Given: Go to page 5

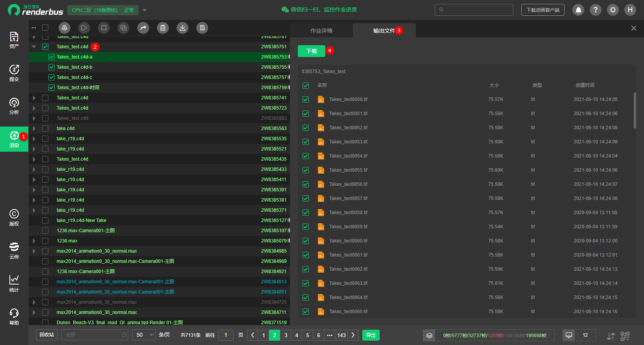Looking at the screenshot, I should (308, 335).
